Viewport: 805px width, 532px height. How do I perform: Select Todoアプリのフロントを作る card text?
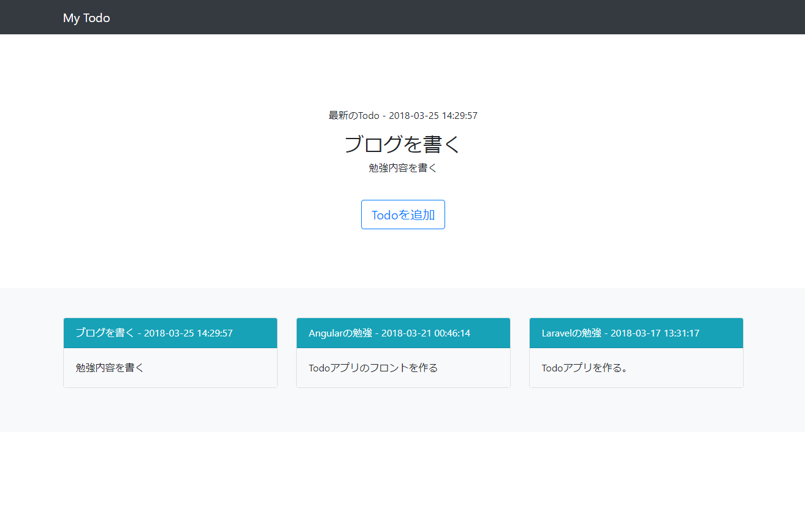click(372, 367)
